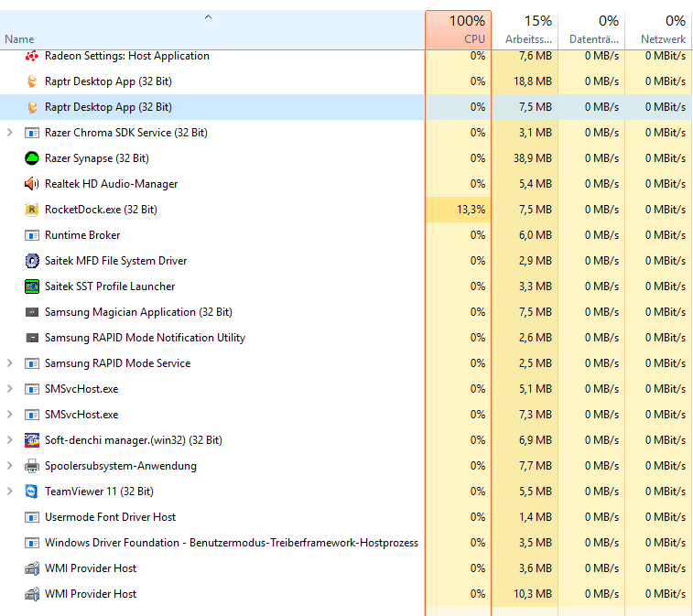
Task: Click the icon of SMSvcHost.exe using 7,3 MB
Action: pyautogui.click(x=32, y=415)
